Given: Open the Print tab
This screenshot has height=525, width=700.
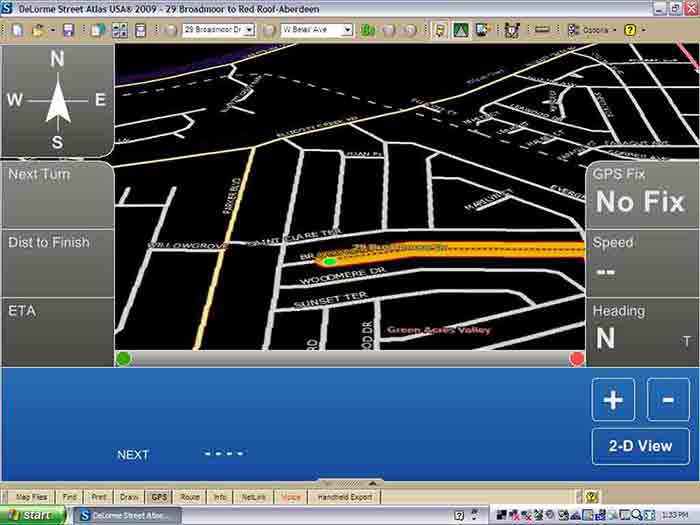Looking at the screenshot, I should point(99,496).
